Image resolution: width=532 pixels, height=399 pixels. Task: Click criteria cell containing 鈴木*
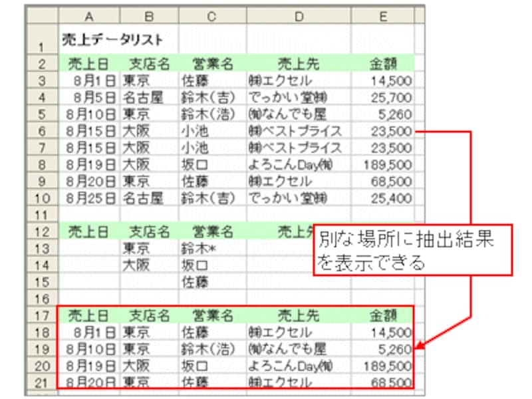[213, 249]
